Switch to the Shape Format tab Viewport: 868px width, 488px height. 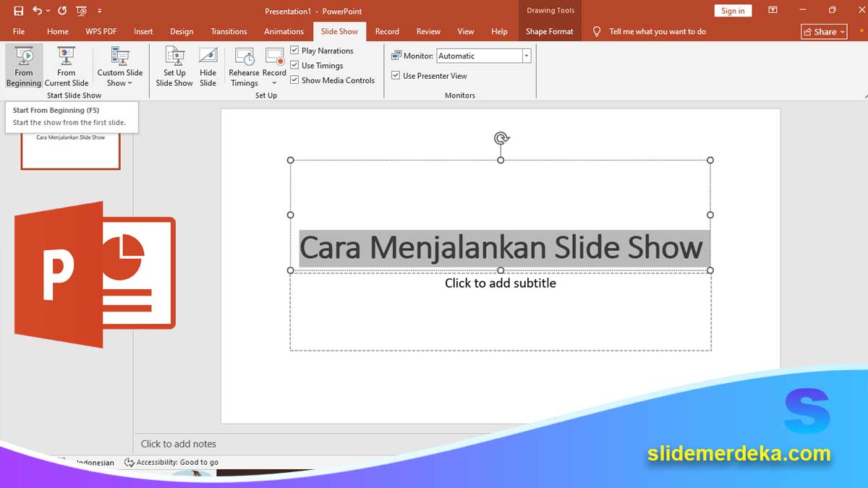(x=550, y=31)
